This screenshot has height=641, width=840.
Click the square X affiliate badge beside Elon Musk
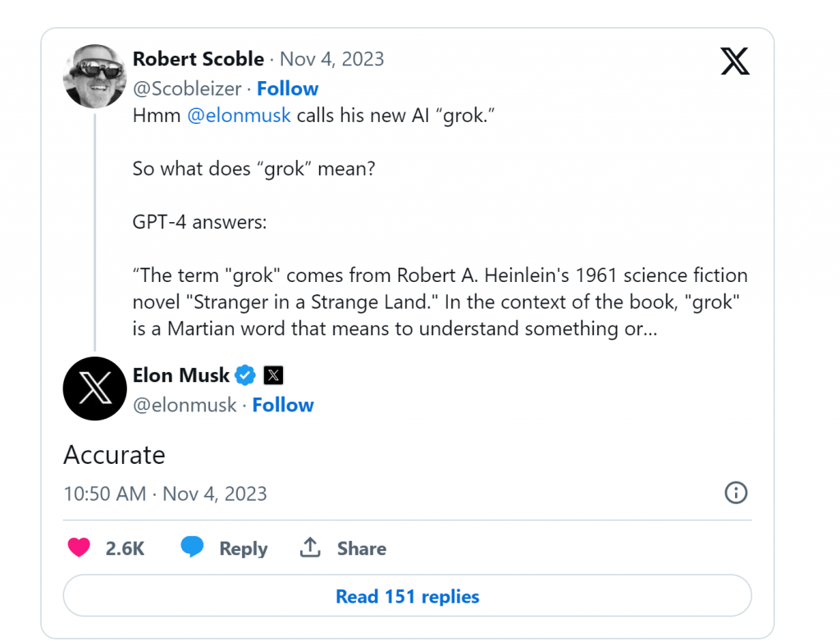(273, 375)
